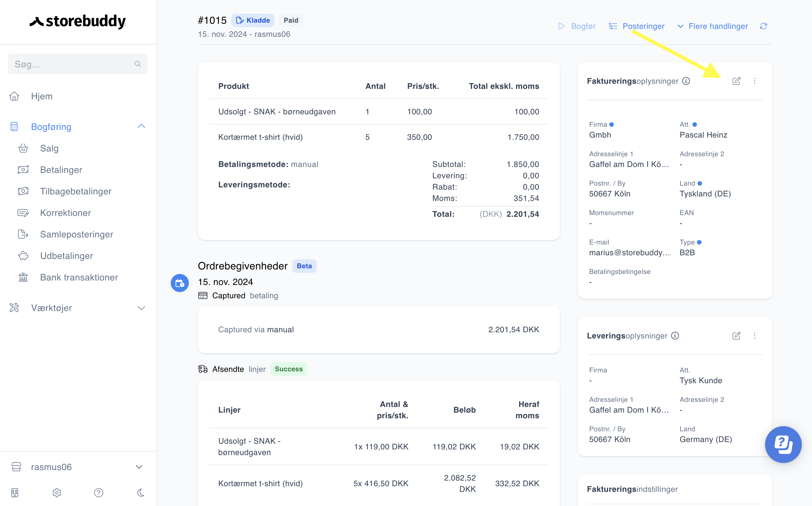The image size is (812, 506).
Task: Edit Faktureringsoplysninger with the pencil icon
Action: 737,81
